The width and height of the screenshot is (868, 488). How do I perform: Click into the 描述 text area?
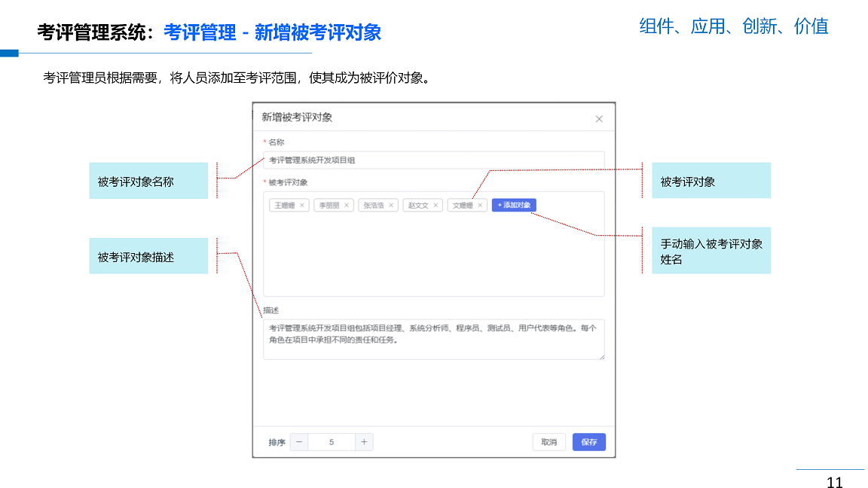(x=433, y=339)
